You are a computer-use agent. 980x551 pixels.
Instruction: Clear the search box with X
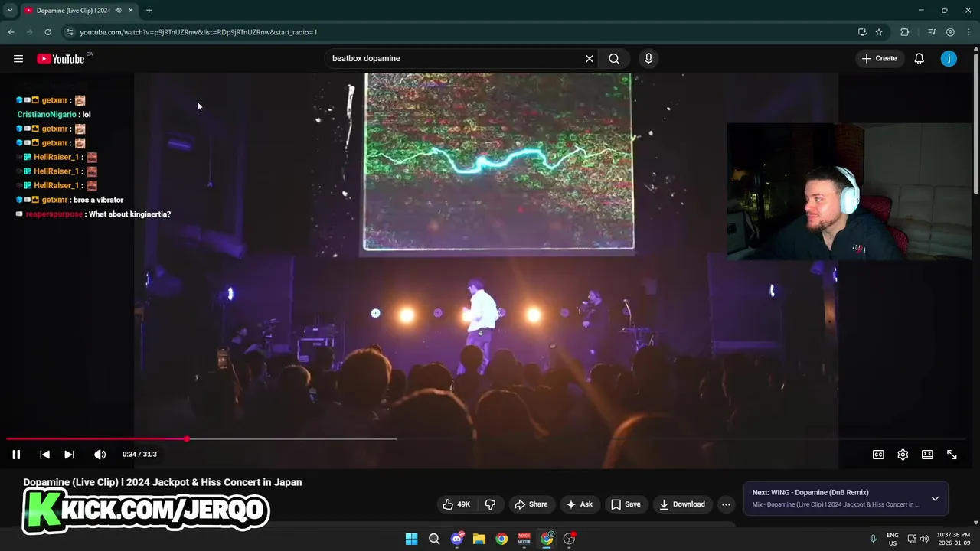[590, 59]
